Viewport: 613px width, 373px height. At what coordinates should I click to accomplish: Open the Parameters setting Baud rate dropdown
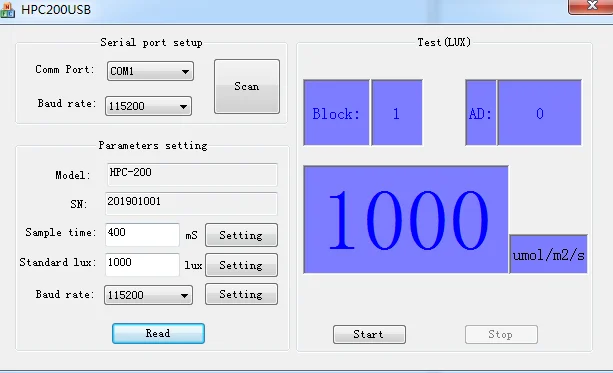148,295
